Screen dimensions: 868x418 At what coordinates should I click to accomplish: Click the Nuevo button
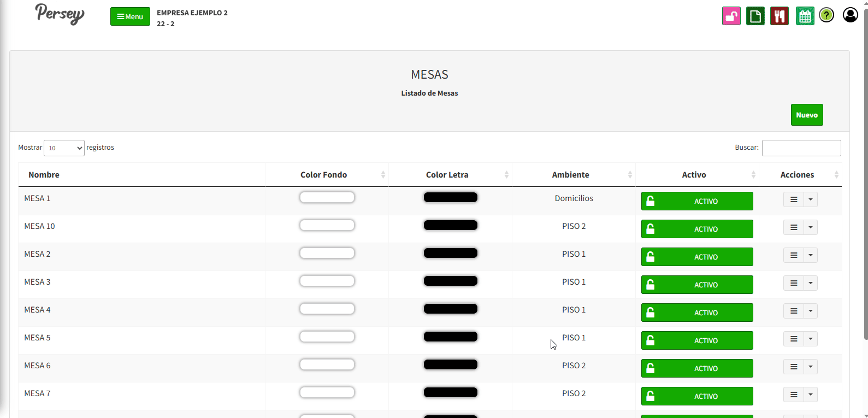pyautogui.click(x=806, y=115)
